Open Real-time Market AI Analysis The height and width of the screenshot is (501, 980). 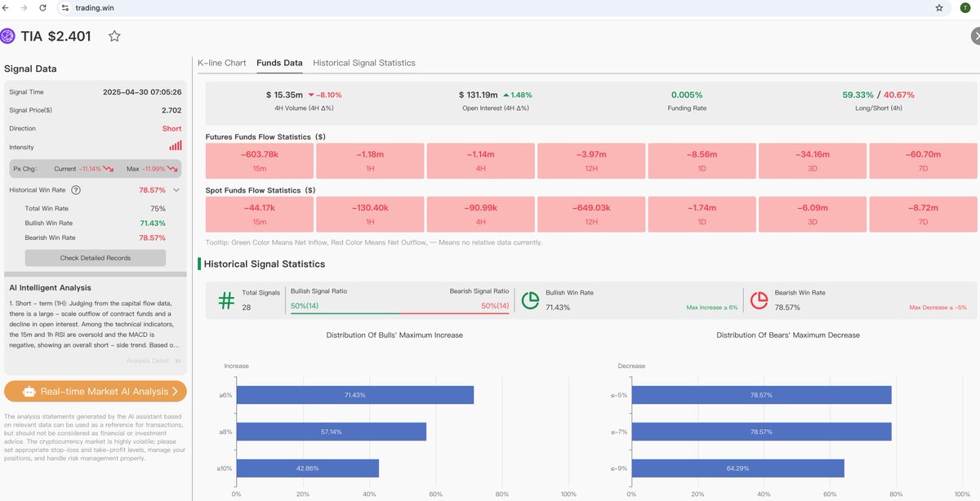[96, 392]
